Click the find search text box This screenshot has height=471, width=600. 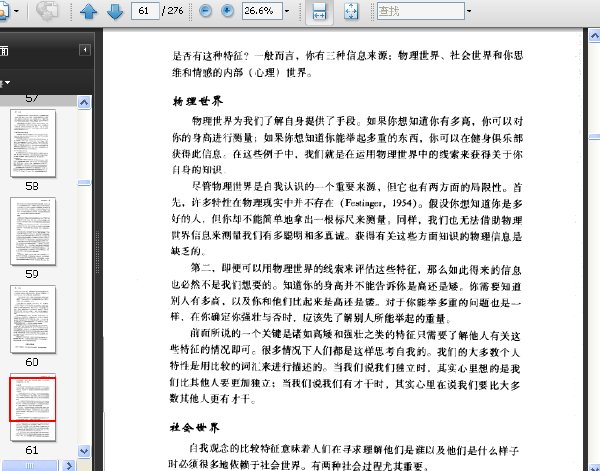[421, 11]
